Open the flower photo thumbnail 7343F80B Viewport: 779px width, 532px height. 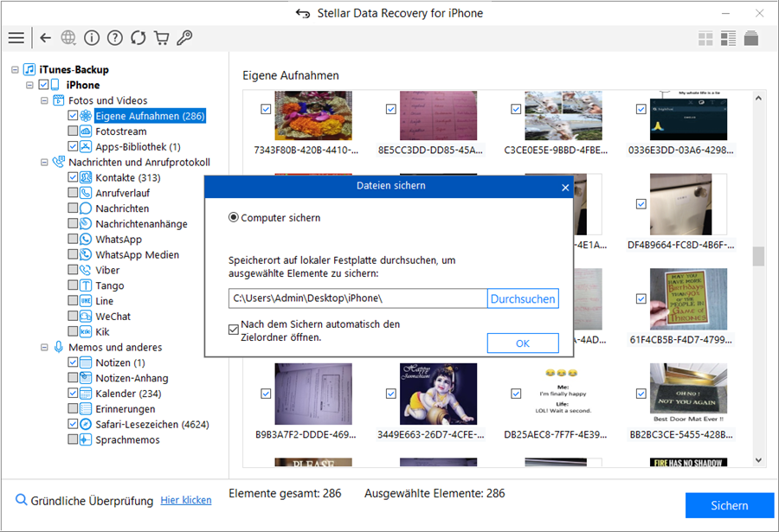click(x=313, y=115)
